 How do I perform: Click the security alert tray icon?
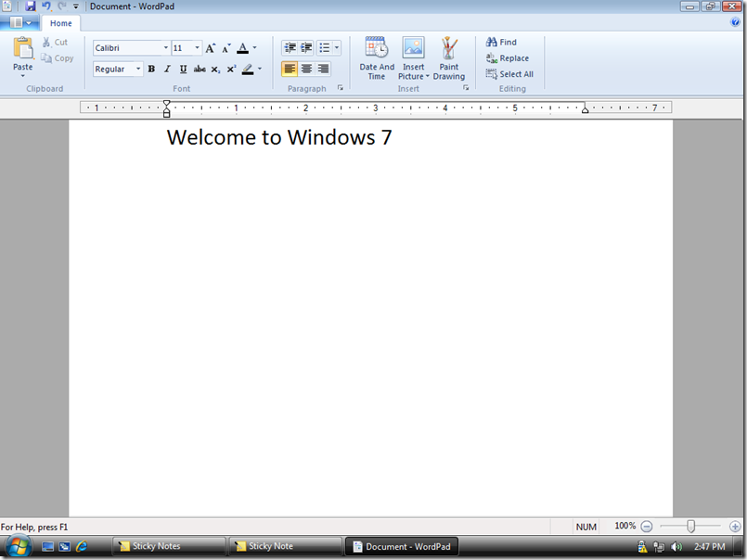coord(642,547)
